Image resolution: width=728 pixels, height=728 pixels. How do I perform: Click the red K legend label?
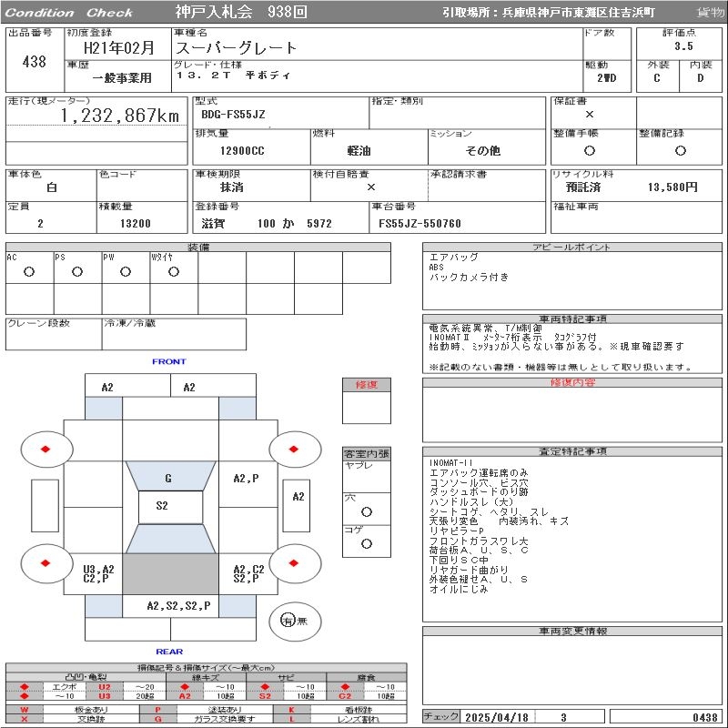pyautogui.click(x=291, y=710)
